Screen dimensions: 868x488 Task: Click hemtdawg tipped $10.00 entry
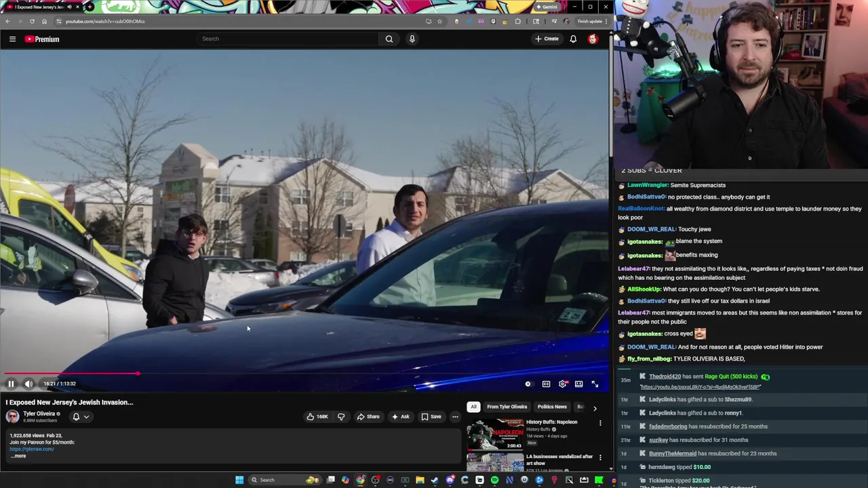pos(679,467)
